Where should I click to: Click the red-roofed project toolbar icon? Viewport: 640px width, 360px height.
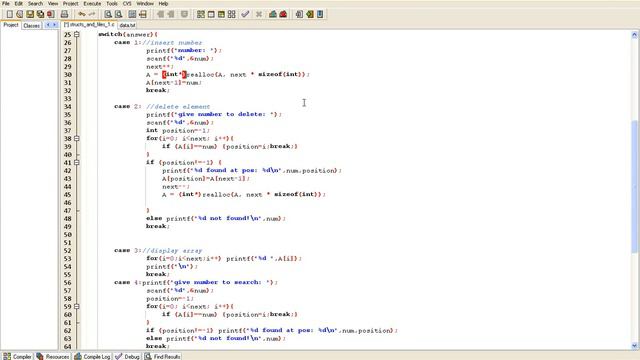pos(283,14)
